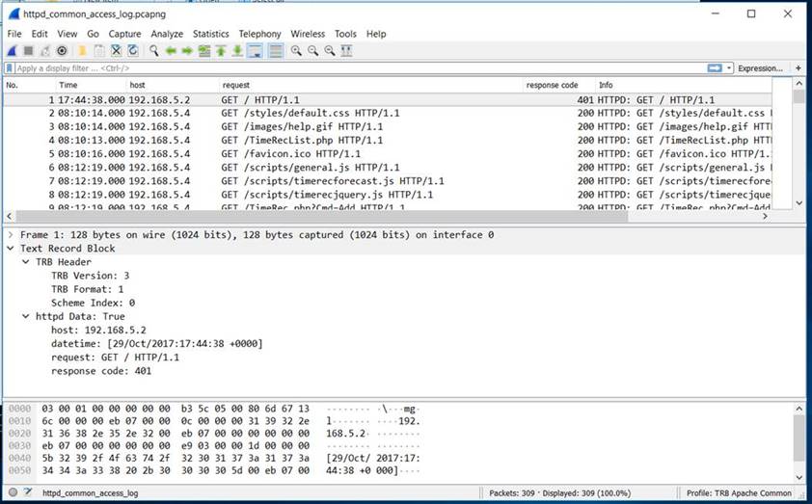Open the Analyze menu

pyautogui.click(x=167, y=34)
